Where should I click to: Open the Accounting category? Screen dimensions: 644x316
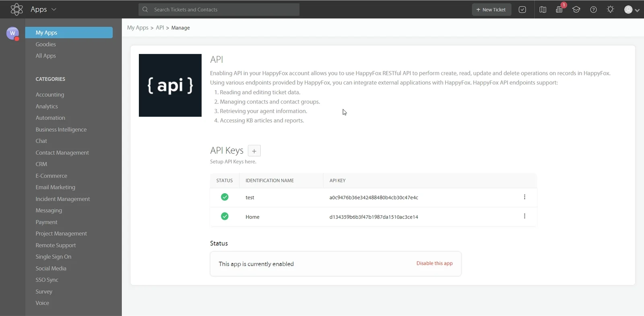50,95
